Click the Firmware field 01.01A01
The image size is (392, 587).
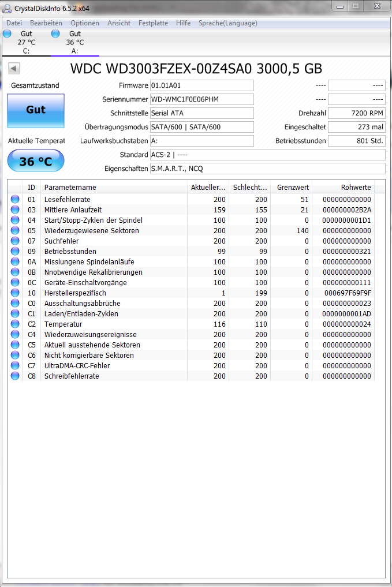pos(202,85)
